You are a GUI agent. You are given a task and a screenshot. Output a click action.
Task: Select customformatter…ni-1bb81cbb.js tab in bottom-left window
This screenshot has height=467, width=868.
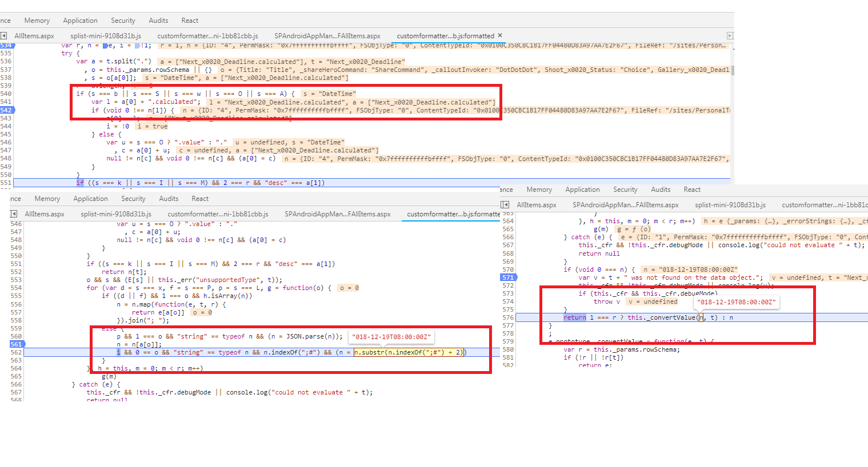pos(218,214)
